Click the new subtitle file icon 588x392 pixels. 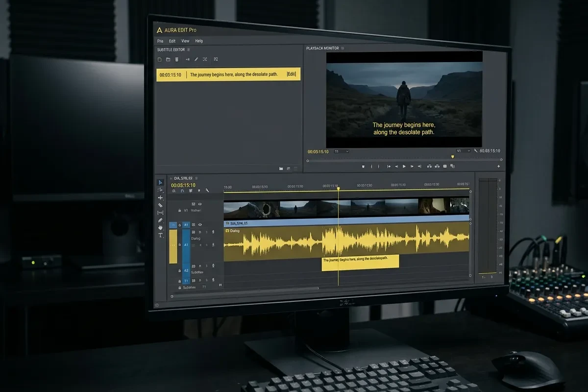(x=159, y=59)
